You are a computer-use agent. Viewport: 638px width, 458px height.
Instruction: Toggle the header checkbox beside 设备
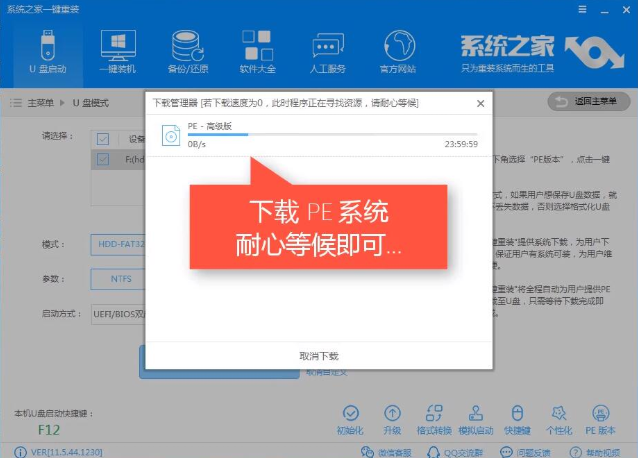[103, 138]
